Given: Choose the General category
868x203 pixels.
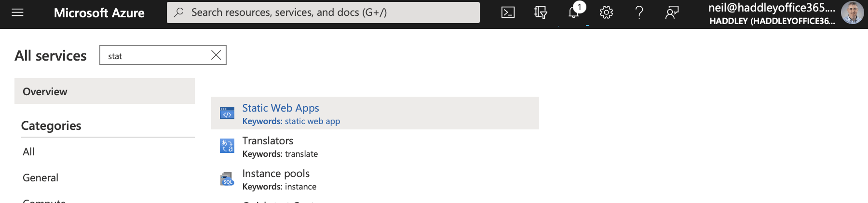Looking at the screenshot, I should [41, 178].
